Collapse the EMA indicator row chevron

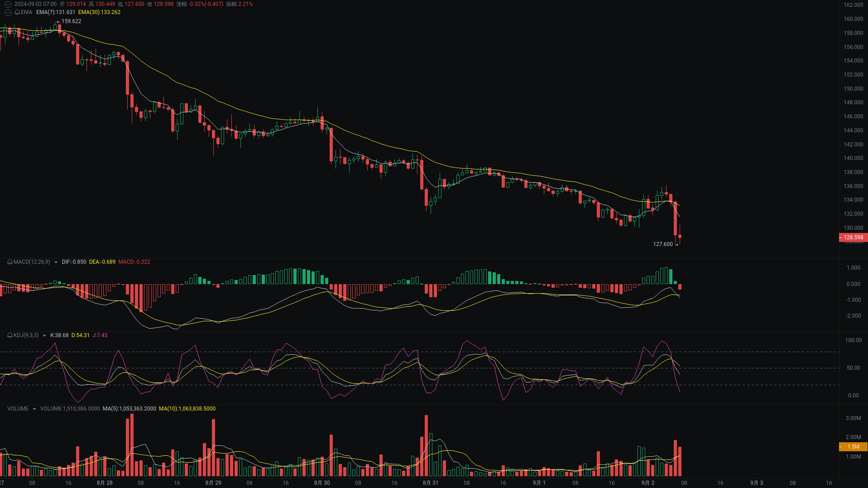click(x=8, y=12)
